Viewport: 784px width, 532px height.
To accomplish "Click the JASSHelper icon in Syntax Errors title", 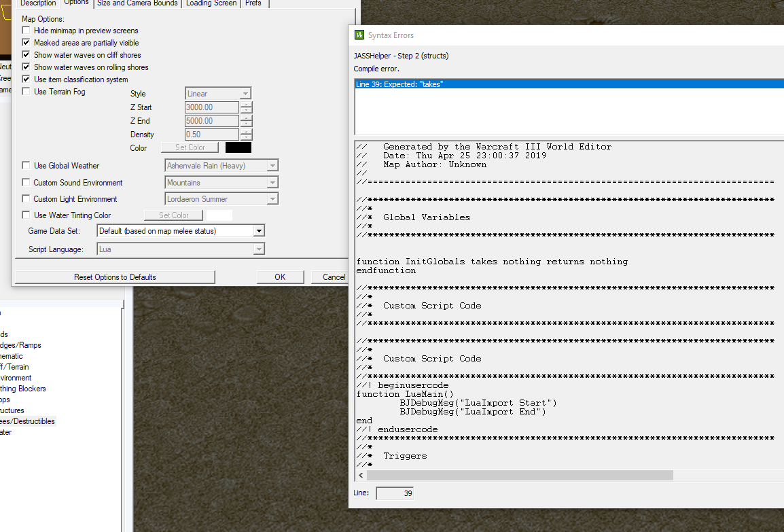I will tap(359, 35).
